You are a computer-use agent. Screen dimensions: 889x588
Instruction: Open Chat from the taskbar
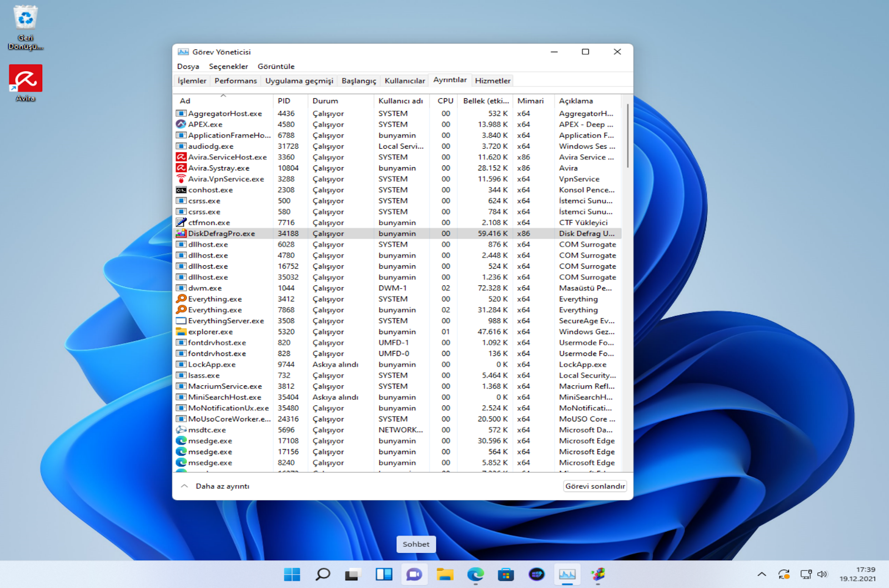[x=414, y=575]
